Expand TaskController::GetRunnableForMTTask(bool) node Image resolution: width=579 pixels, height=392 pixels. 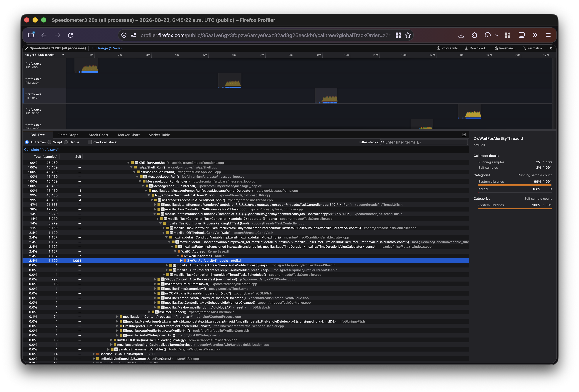pyautogui.click(x=155, y=209)
